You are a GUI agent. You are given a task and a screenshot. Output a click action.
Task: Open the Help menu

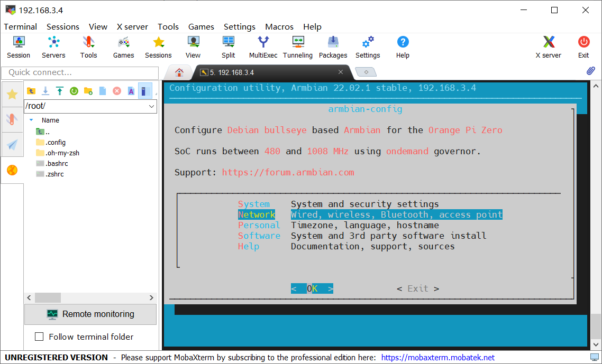(313, 26)
